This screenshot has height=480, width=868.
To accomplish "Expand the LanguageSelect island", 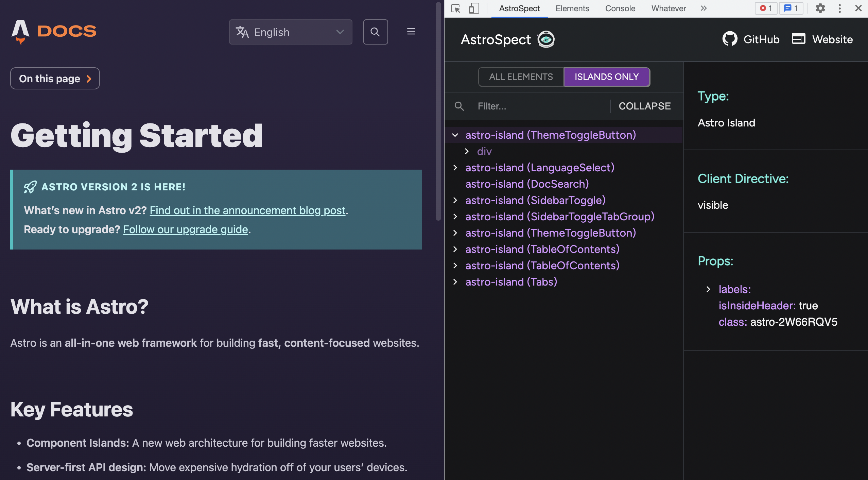I will (x=455, y=168).
